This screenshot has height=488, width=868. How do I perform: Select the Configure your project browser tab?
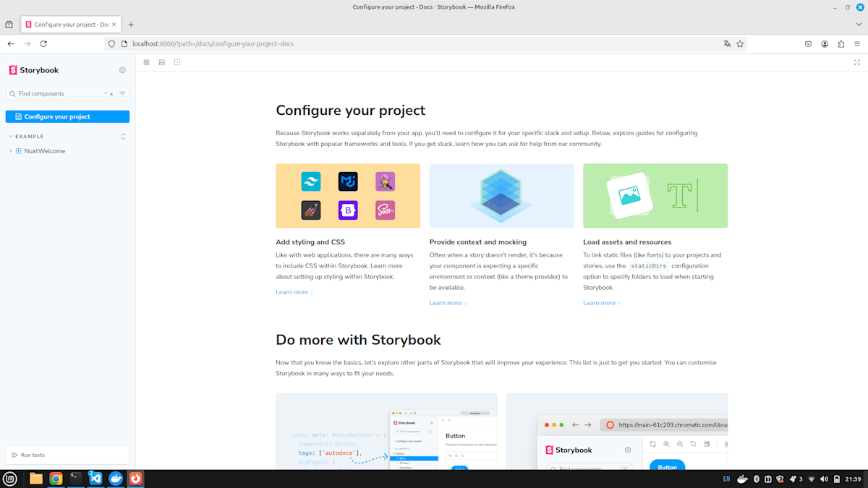[71, 25]
